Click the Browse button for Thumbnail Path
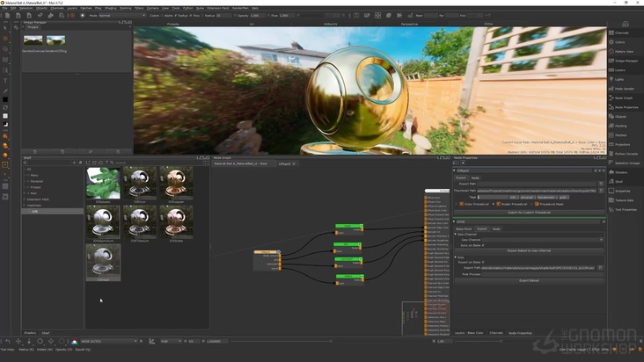644x362 pixels. (601, 191)
